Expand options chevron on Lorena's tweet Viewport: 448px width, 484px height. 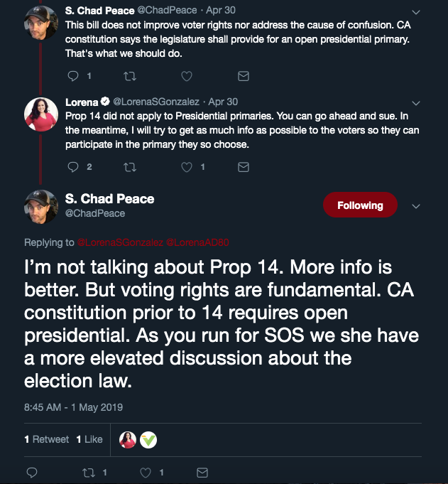click(416, 102)
